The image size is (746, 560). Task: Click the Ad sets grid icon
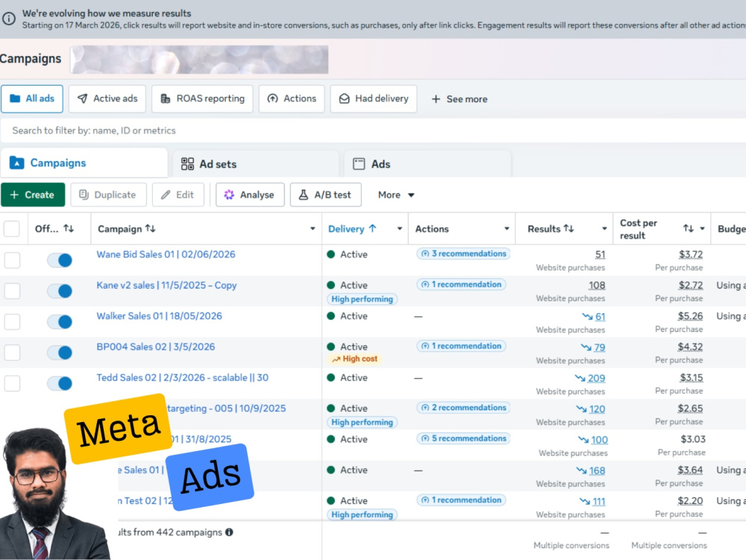(187, 164)
